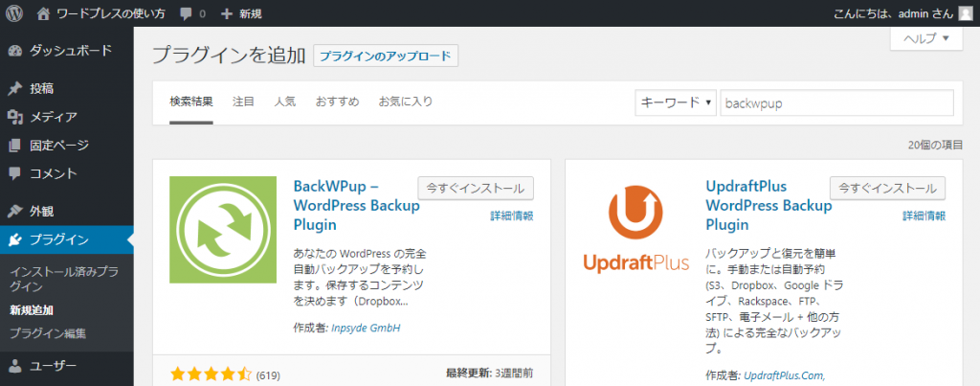Open the キーワード search type dropdown
The height and width of the screenshot is (386, 980).
pos(676,103)
